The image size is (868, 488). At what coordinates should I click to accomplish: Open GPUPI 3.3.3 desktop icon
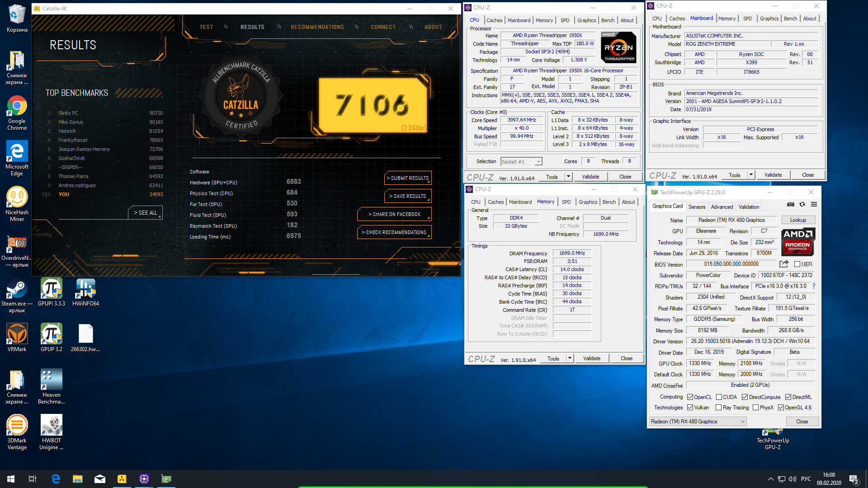coord(52,292)
